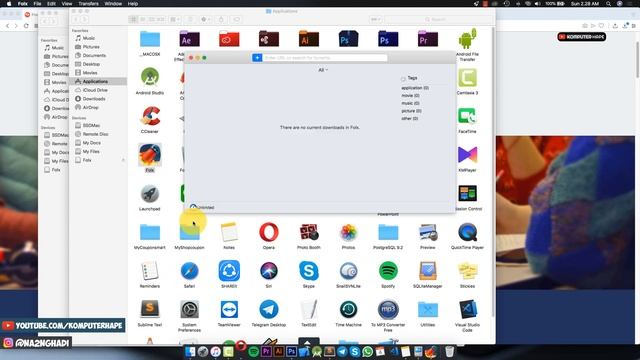
Task: Select the PostgreSQL 9.2 folder
Action: [388, 232]
